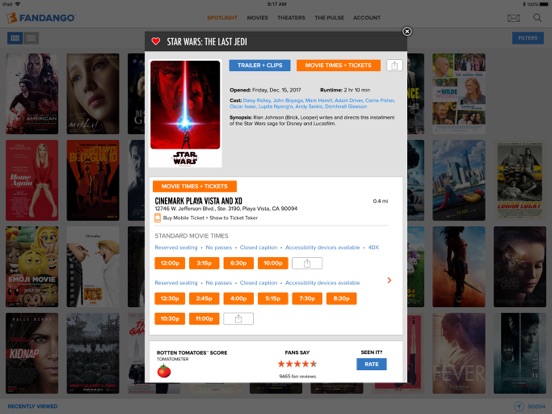Select the 12:30p showtime
The width and height of the screenshot is (552, 414).
(170, 299)
